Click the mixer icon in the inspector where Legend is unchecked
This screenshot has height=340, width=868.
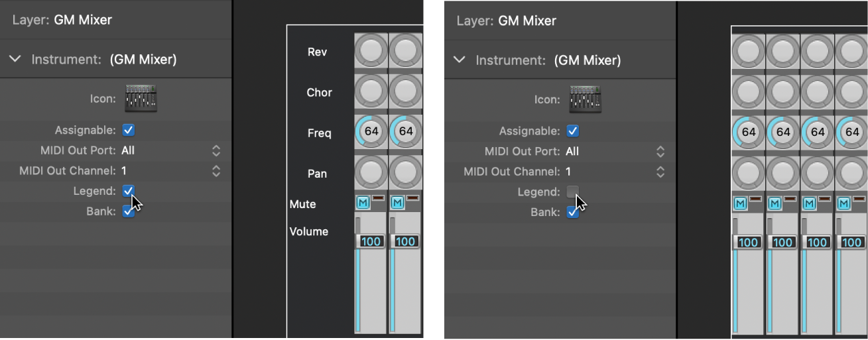click(585, 99)
